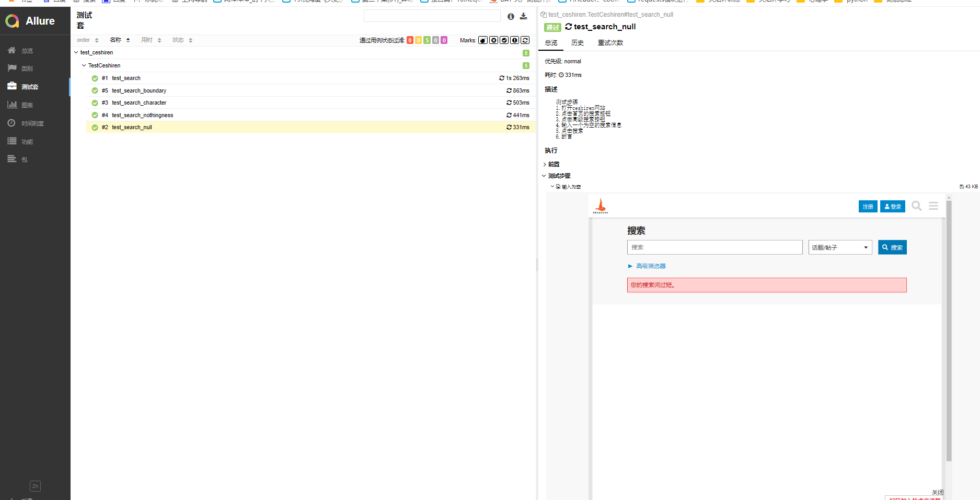Collapse the 测试步骤 test body section
The height and width of the screenshot is (500, 980).
pyautogui.click(x=557, y=176)
